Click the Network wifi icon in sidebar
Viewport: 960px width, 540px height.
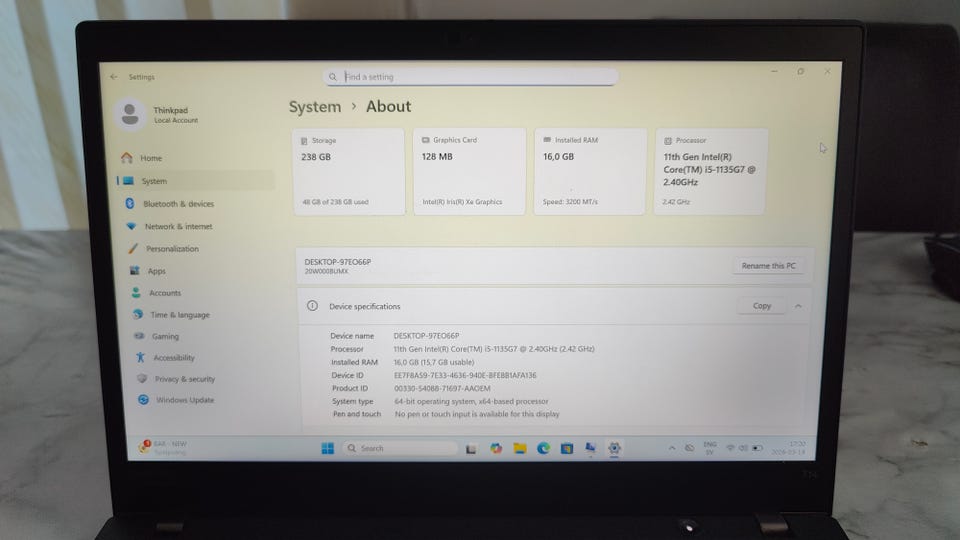coord(131,226)
